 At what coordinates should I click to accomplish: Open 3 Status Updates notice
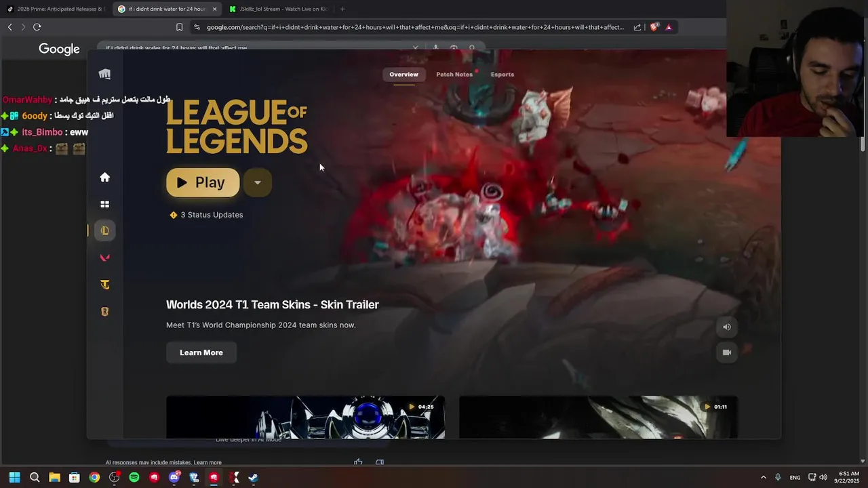coord(206,215)
